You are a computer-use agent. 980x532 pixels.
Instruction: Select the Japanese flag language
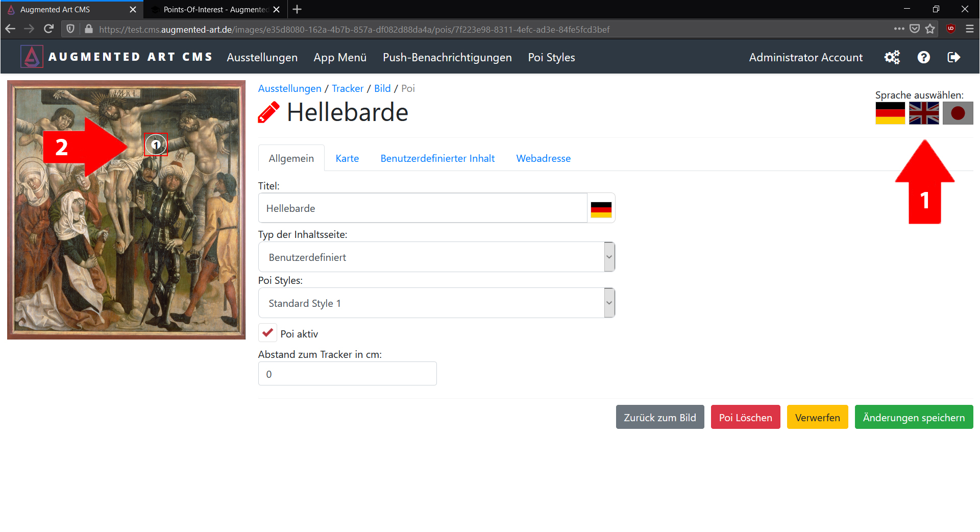[x=958, y=113]
